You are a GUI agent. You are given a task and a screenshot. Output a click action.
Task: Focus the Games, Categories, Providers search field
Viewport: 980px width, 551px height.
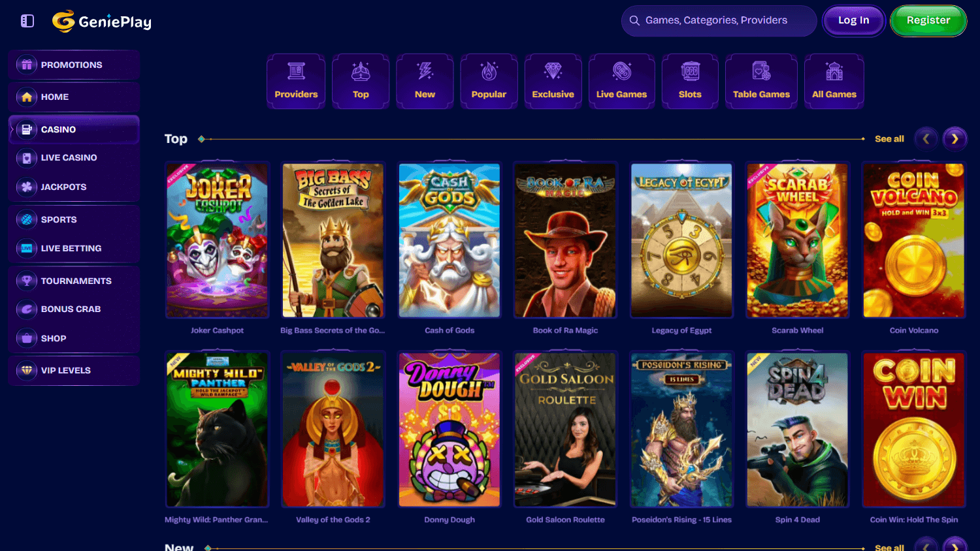[x=719, y=21]
